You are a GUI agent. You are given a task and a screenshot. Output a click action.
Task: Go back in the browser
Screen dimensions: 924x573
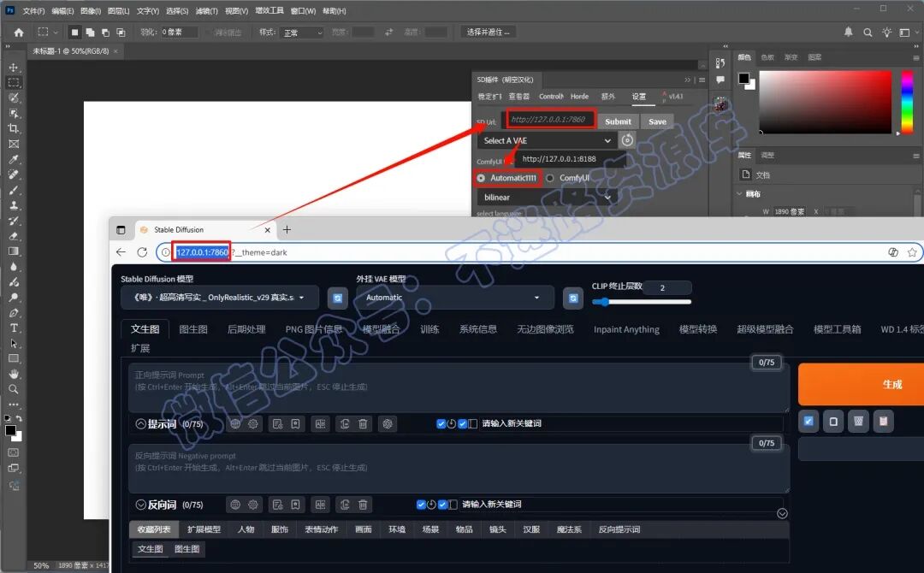[x=121, y=252]
